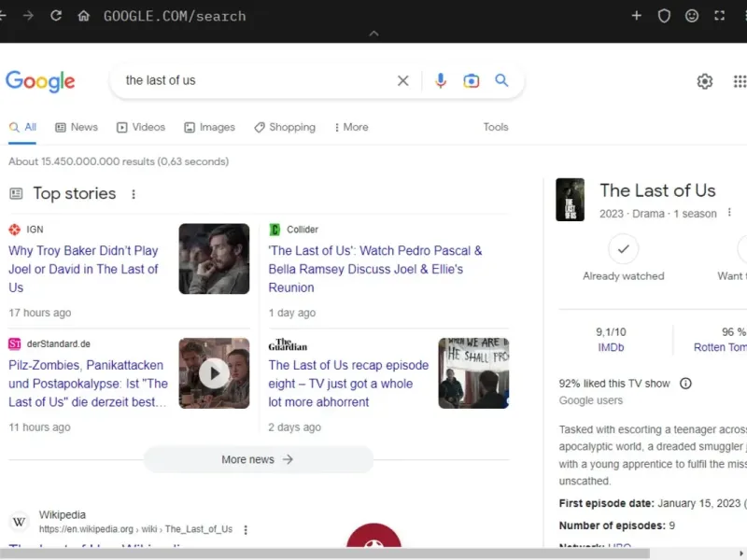Click The Guardian source logo
This screenshot has height=560, width=747.
[288, 344]
